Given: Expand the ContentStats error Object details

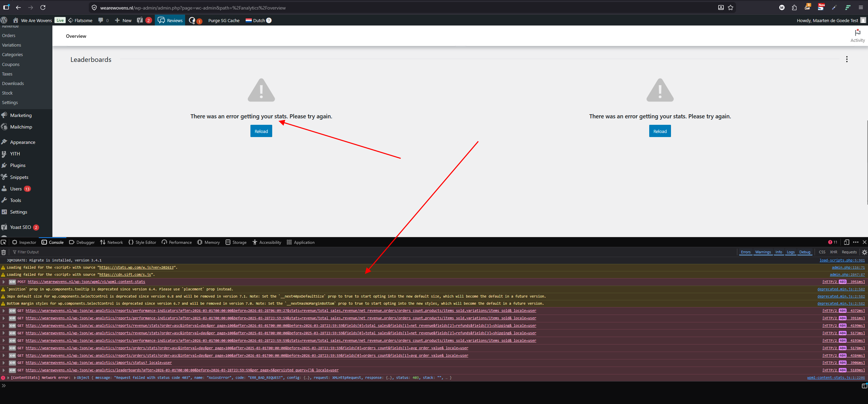Looking at the screenshot, I should tap(75, 377).
